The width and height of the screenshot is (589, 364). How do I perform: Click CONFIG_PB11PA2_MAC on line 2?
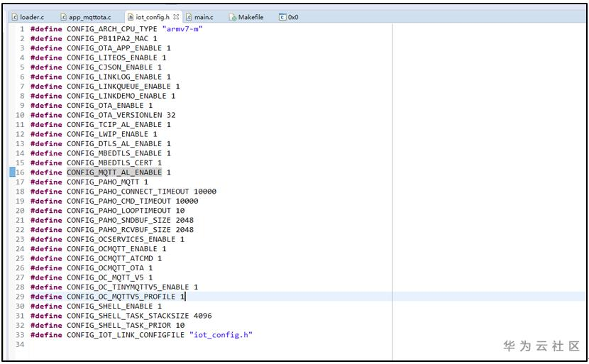pyautogui.click(x=107, y=39)
